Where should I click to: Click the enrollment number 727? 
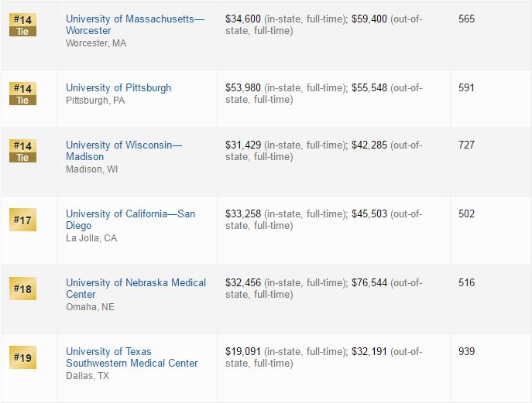click(x=466, y=145)
